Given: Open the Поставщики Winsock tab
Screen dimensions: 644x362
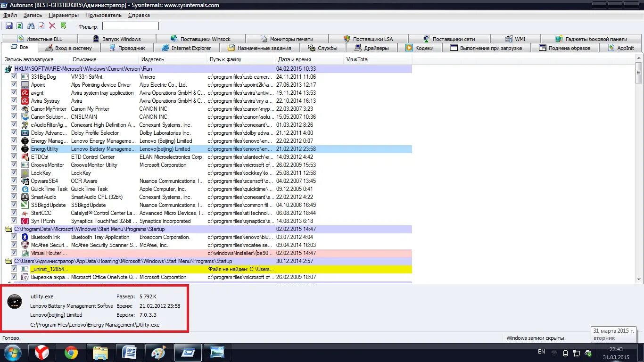Looking at the screenshot, I should [x=201, y=39].
